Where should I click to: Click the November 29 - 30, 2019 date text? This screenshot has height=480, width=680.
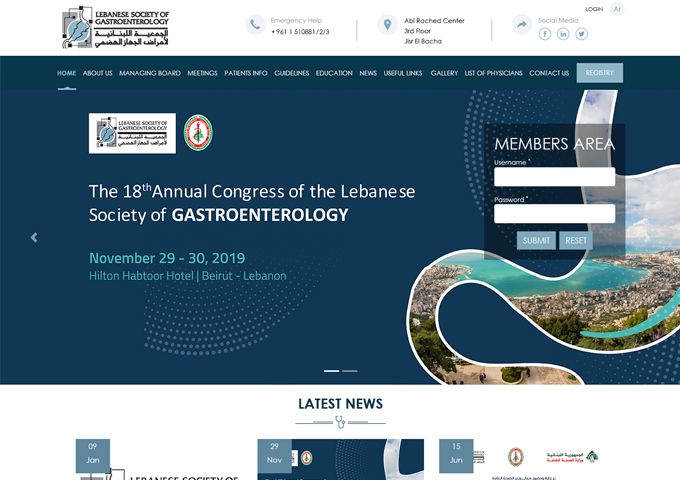tap(167, 258)
